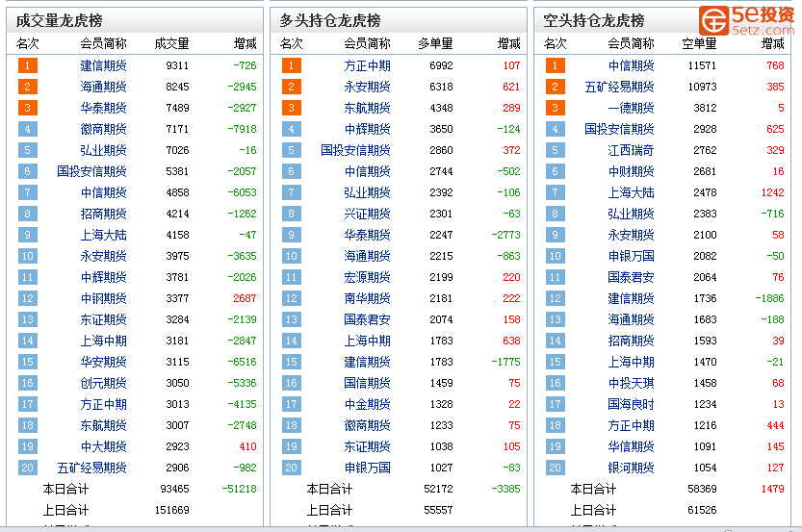Image resolution: width=802 pixels, height=532 pixels.
Task: Select short position value 11571
Action: (702, 65)
